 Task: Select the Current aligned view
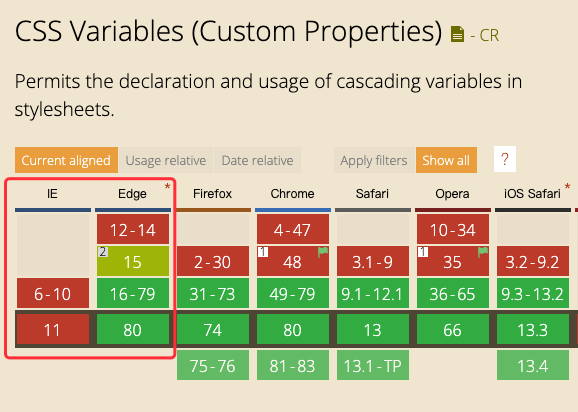click(x=66, y=160)
